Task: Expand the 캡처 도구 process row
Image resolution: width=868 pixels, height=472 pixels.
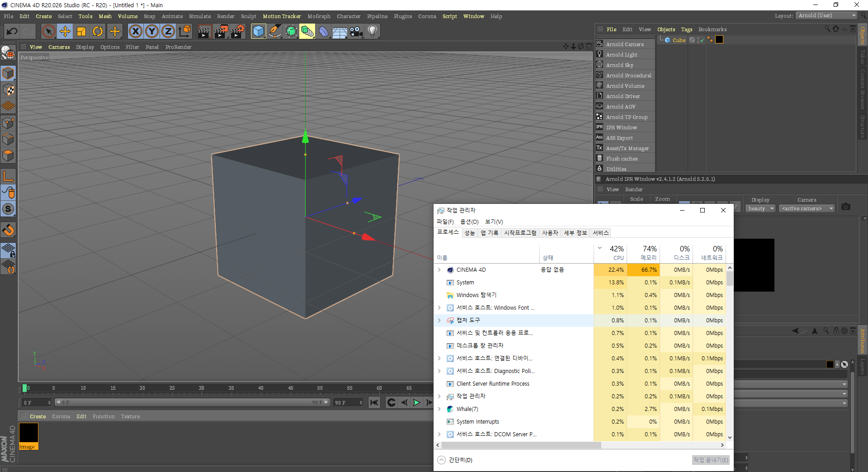Action: point(439,321)
